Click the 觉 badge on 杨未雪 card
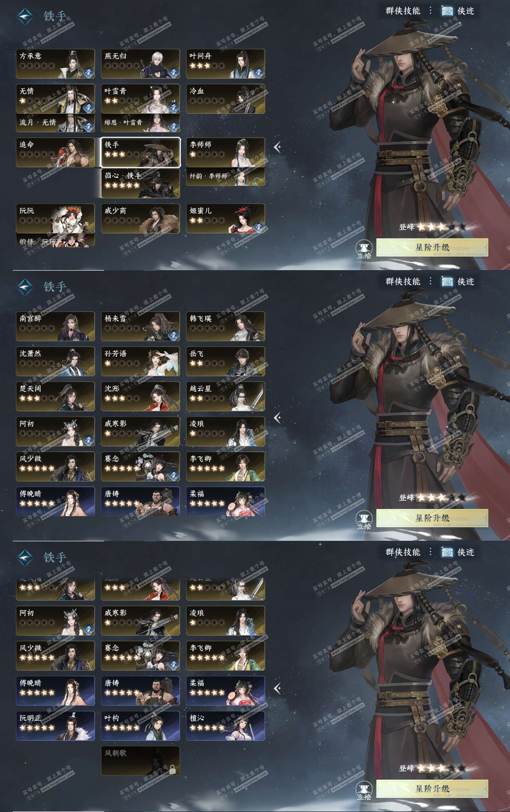This screenshot has height=812, width=510. [x=173, y=334]
